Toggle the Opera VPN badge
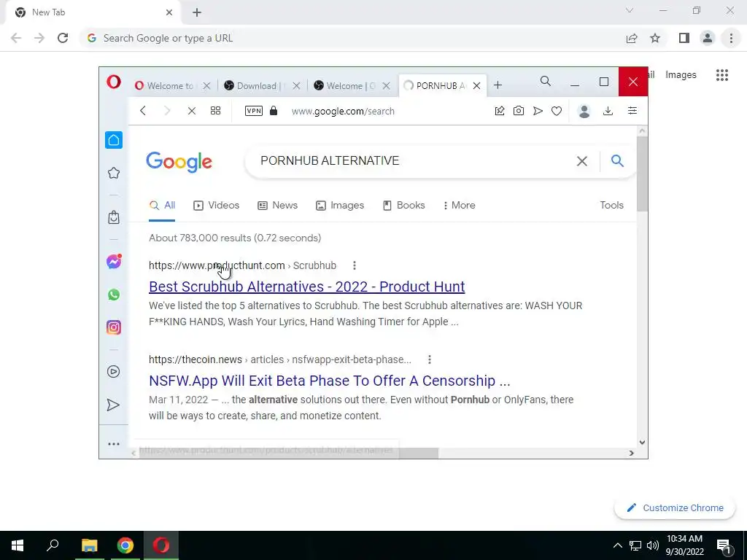The width and height of the screenshot is (747, 560). pos(253,111)
